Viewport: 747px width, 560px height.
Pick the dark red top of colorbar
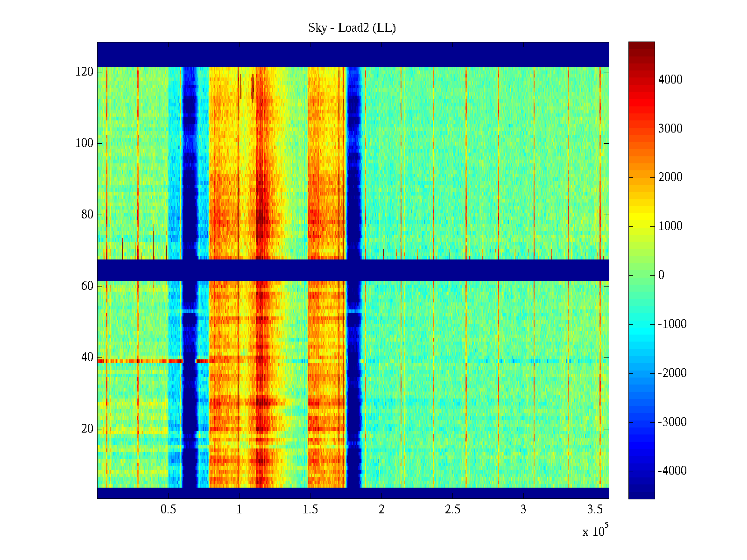click(641, 47)
